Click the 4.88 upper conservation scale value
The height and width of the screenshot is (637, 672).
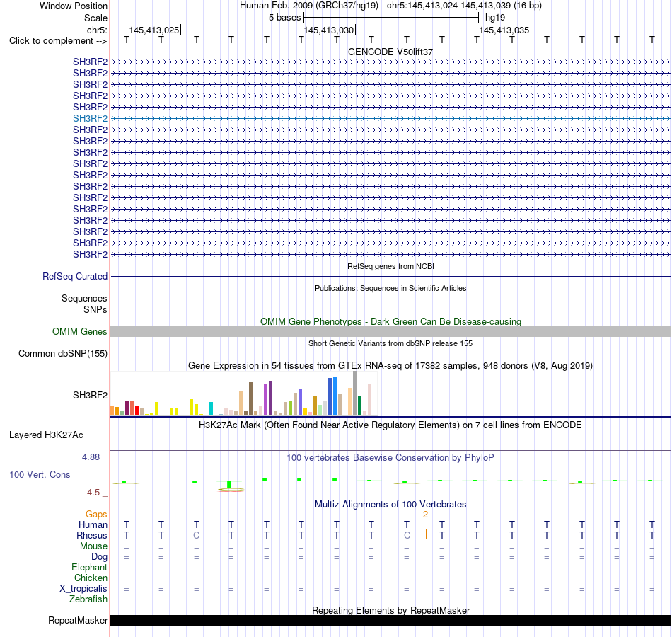click(91, 457)
